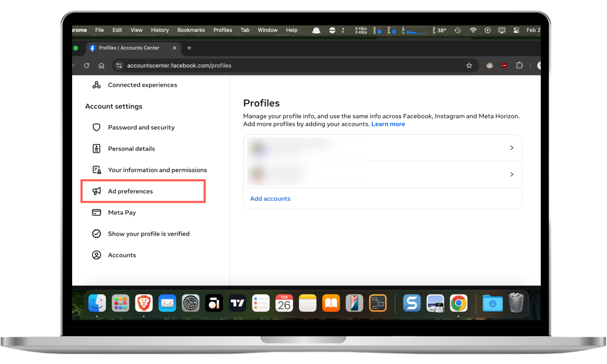
Task: Open the face avatar extension icon
Action: 489,66
